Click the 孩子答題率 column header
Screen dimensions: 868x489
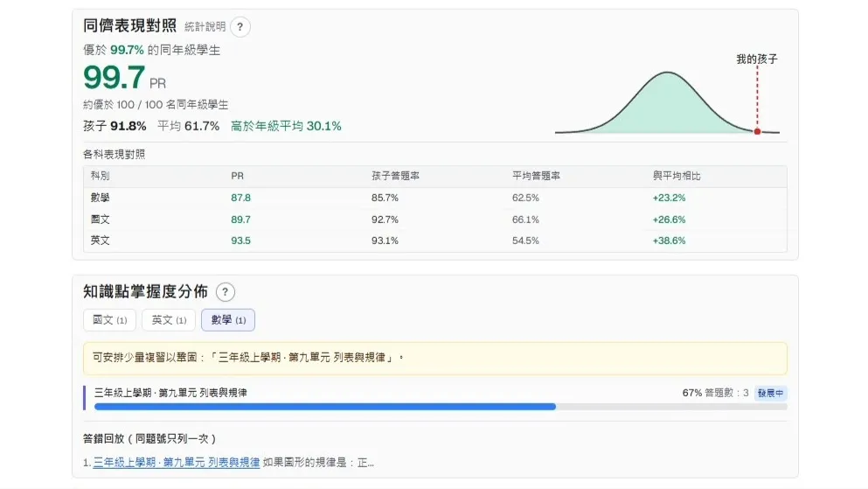point(395,176)
